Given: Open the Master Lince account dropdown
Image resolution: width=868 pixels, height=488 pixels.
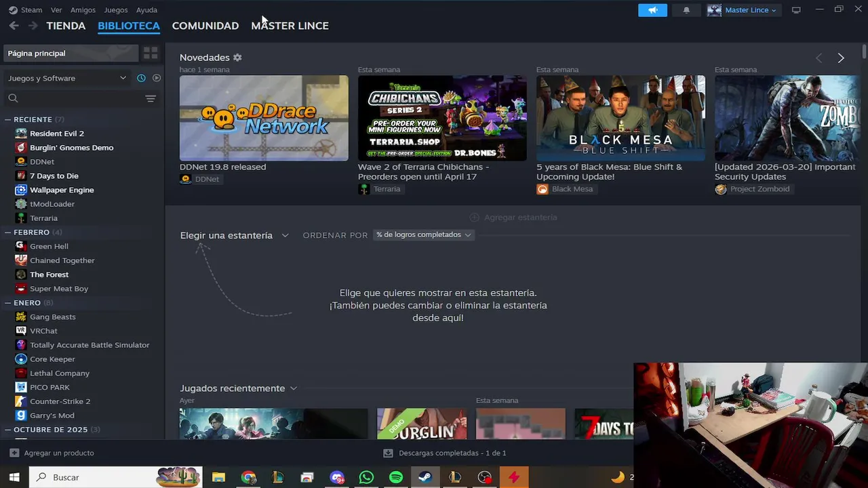Looking at the screenshot, I should (745, 10).
